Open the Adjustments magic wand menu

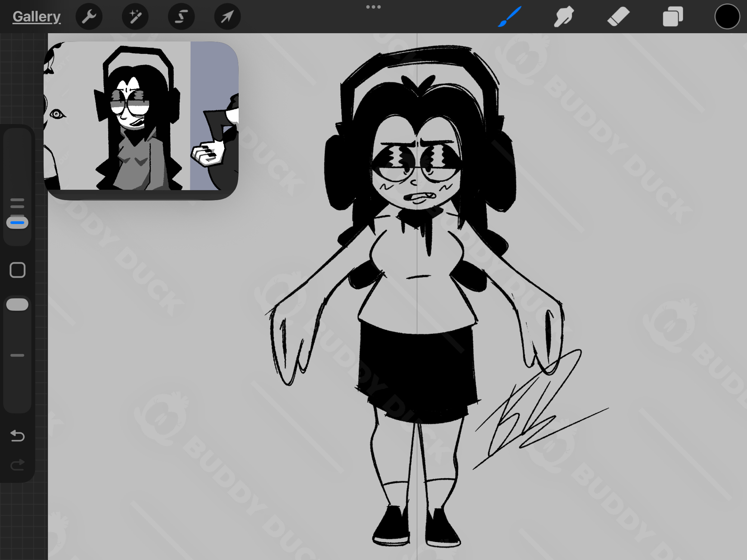tap(135, 17)
